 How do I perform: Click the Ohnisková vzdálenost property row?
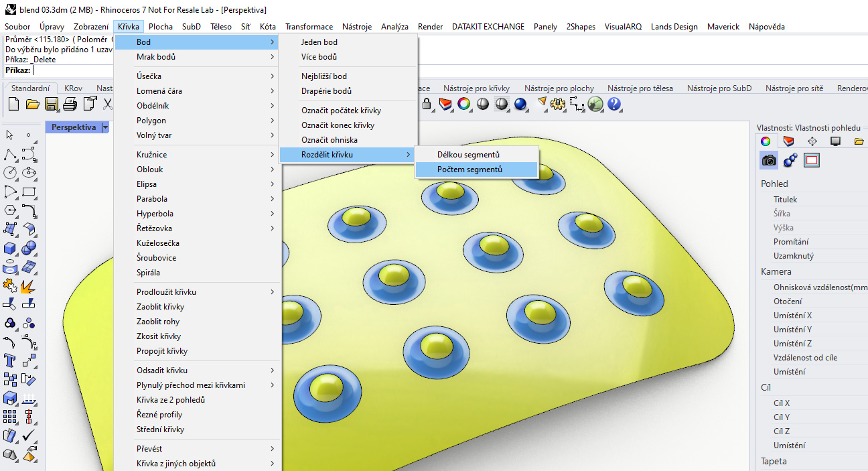812,287
